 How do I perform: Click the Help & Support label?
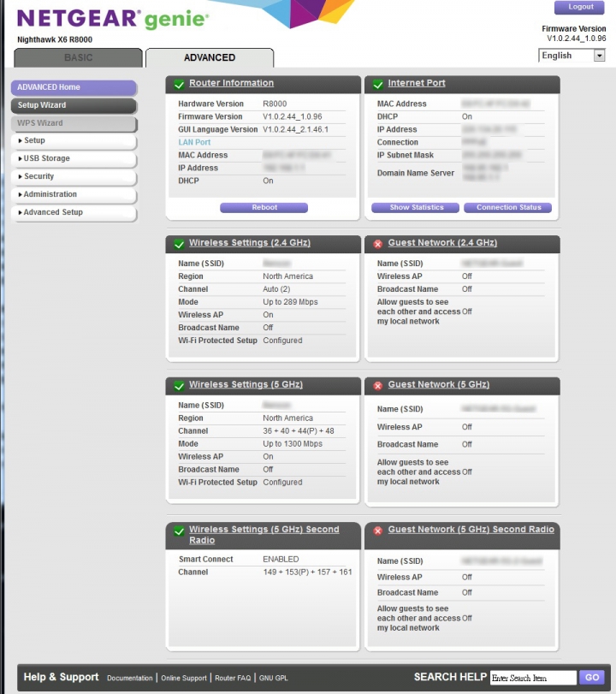[61, 677]
